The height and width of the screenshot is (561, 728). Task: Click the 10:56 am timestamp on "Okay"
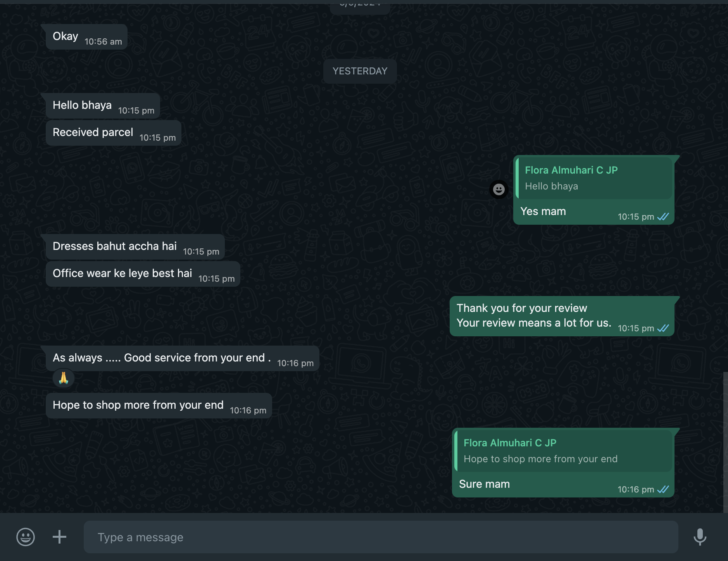click(x=103, y=42)
